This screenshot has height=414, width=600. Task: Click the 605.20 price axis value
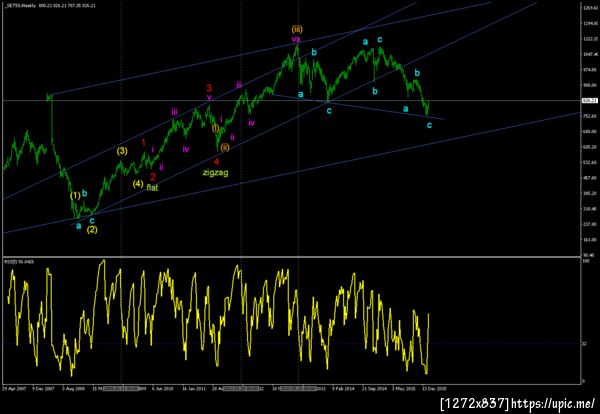coord(590,147)
